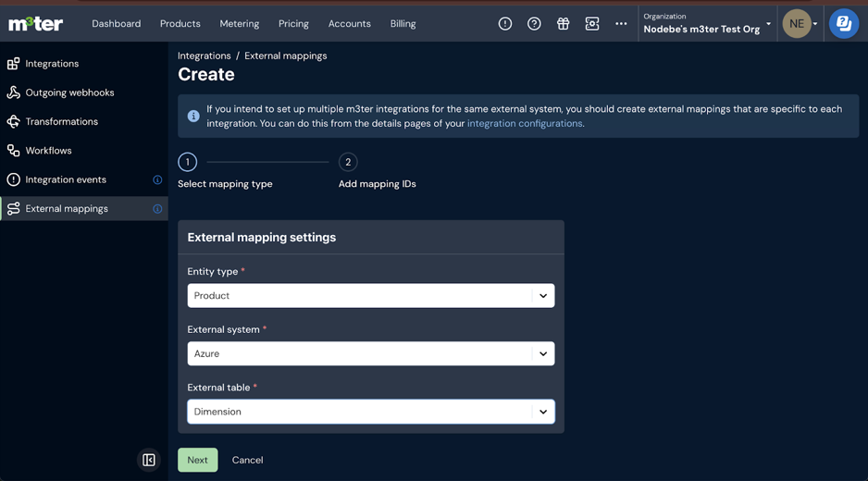Click info icon beside External mappings
Screen dimensions: 868x481
pos(157,209)
